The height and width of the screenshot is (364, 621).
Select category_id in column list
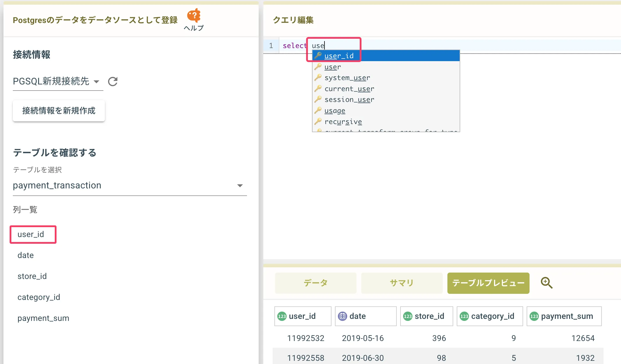(39, 297)
